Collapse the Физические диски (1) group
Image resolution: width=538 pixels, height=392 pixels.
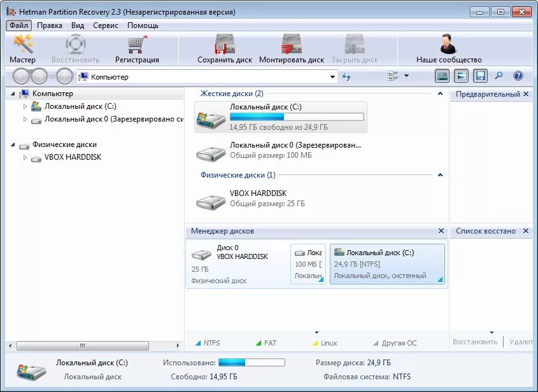(x=440, y=175)
